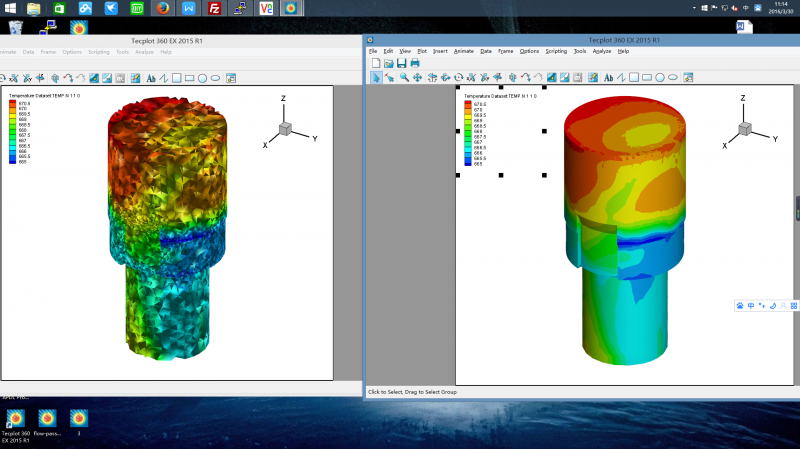
Task: Select the Translate tool in right window
Action: (418, 77)
